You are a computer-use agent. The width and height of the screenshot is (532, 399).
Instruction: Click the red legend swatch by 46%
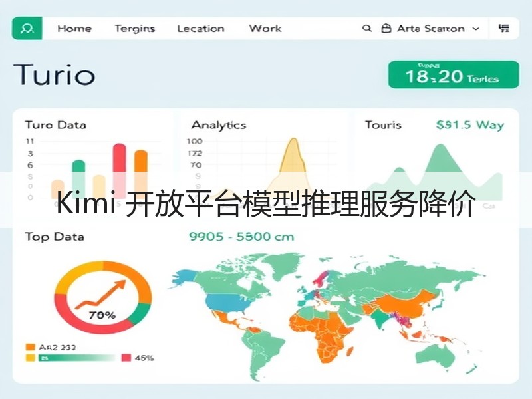pyautogui.click(x=126, y=358)
